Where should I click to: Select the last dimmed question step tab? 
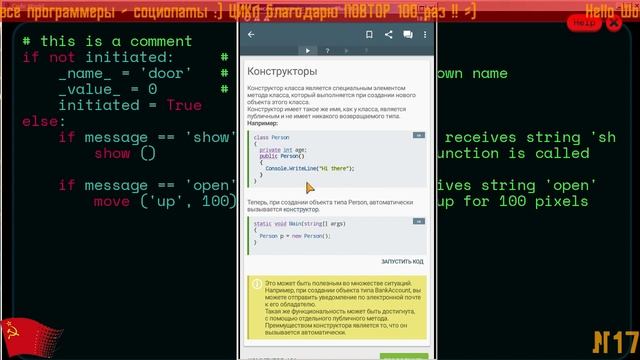366,51
